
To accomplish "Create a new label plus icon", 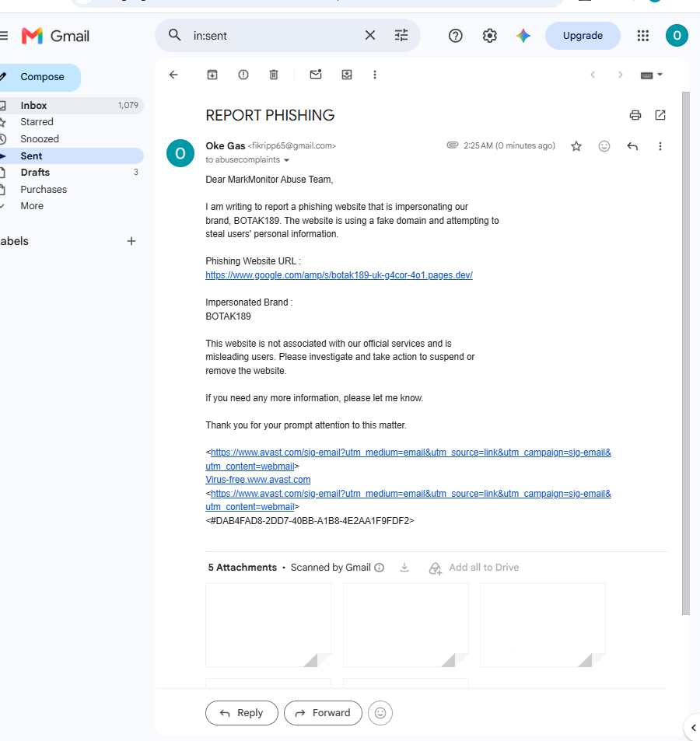I will coord(131,241).
